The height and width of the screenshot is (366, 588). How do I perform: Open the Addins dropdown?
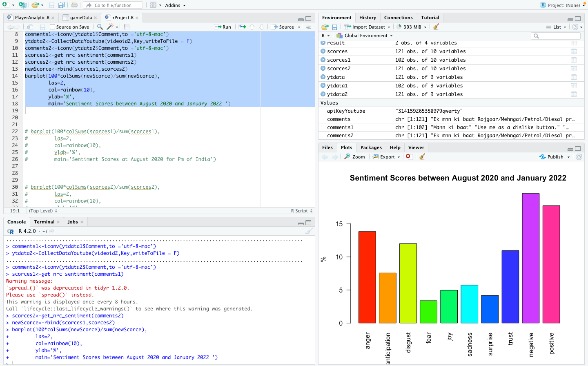[175, 5]
